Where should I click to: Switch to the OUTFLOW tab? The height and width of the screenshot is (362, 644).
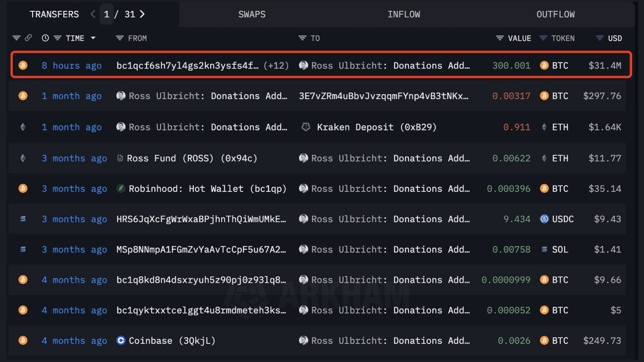pos(555,14)
